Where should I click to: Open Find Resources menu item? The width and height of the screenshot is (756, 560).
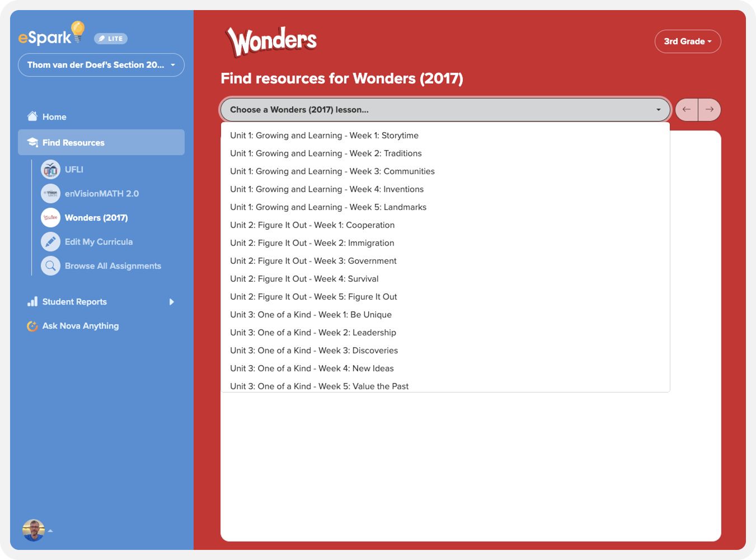pos(101,142)
